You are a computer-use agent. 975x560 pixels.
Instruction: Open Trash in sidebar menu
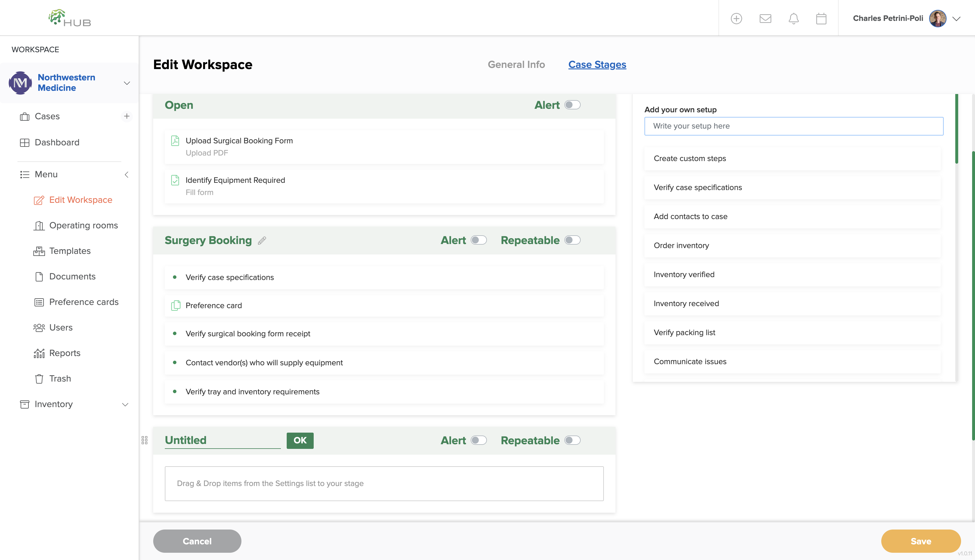pos(52,378)
